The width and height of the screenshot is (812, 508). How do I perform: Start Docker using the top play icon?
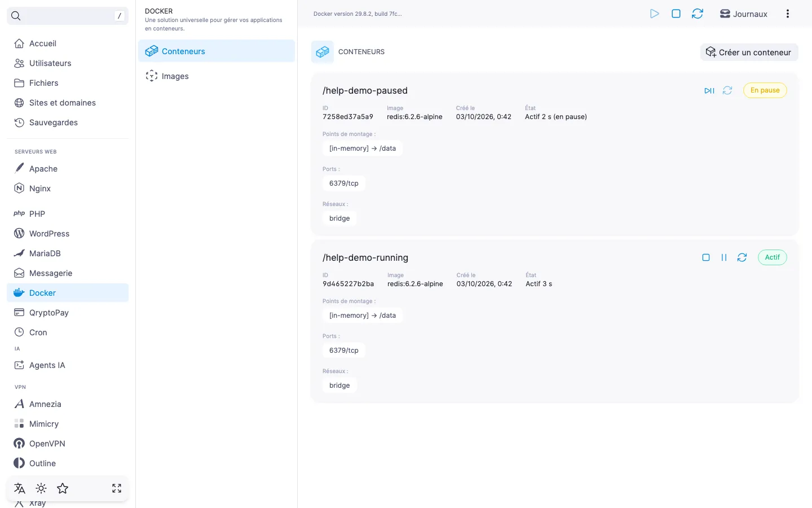655,14
